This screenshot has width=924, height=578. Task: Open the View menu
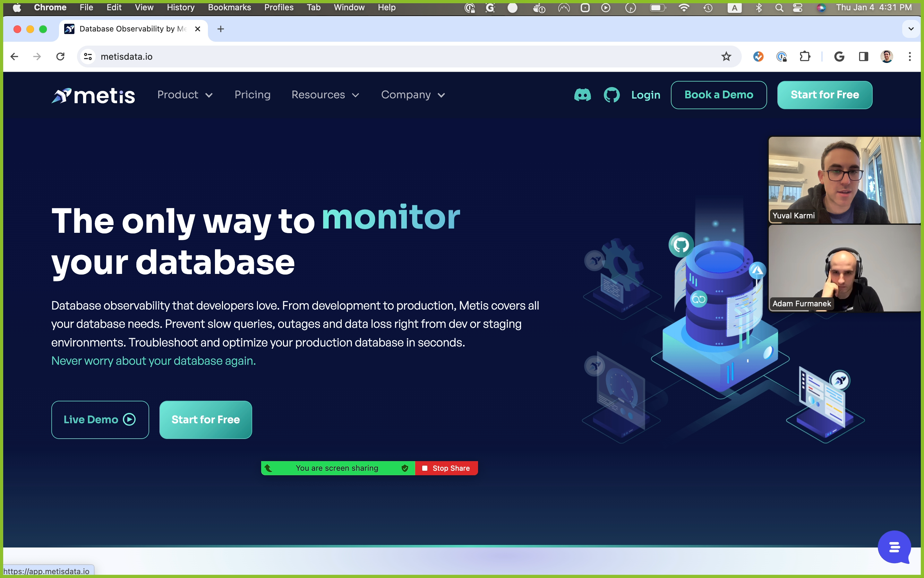pyautogui.click(x=144, y=8)
